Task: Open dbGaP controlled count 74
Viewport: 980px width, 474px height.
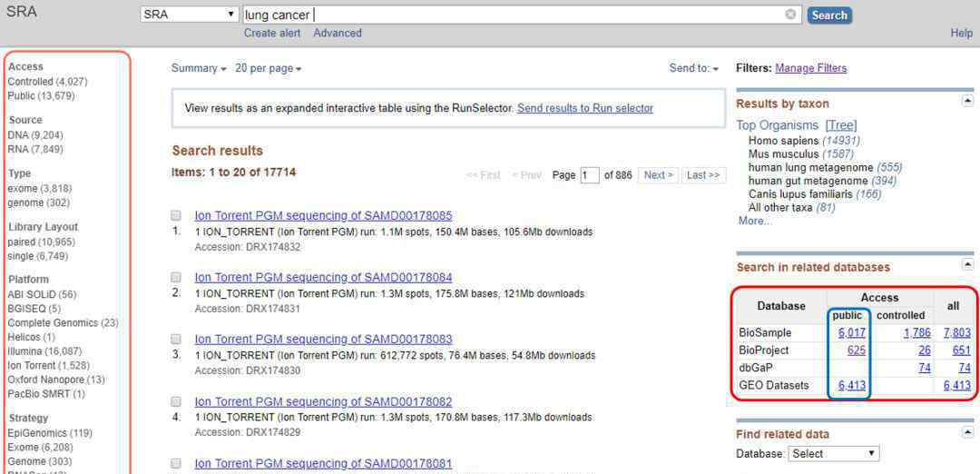Action: (x=925, y=368)
